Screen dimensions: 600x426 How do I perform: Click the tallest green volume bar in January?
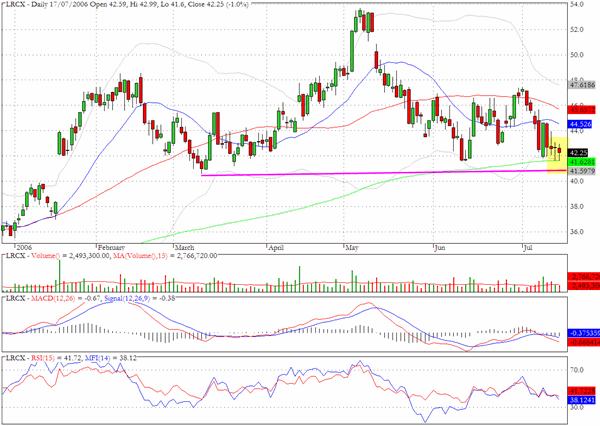click(60, 276)
